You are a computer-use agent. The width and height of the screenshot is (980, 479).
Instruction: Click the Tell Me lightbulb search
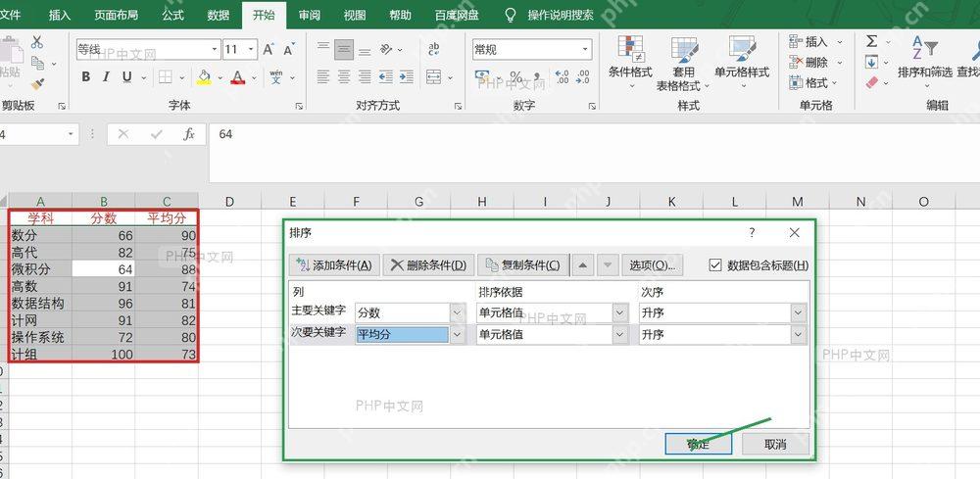click(x=511, y=15)
